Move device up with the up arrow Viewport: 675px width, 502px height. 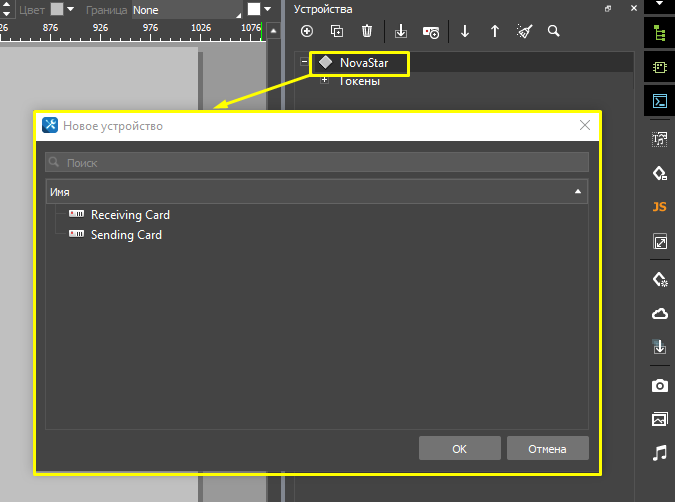[x=494, y=32]
